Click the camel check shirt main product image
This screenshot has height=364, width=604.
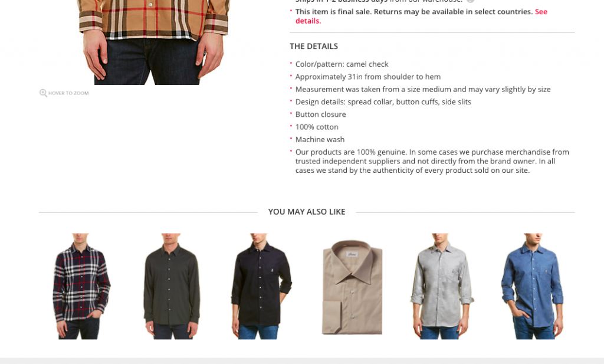[x=153, y=42]
